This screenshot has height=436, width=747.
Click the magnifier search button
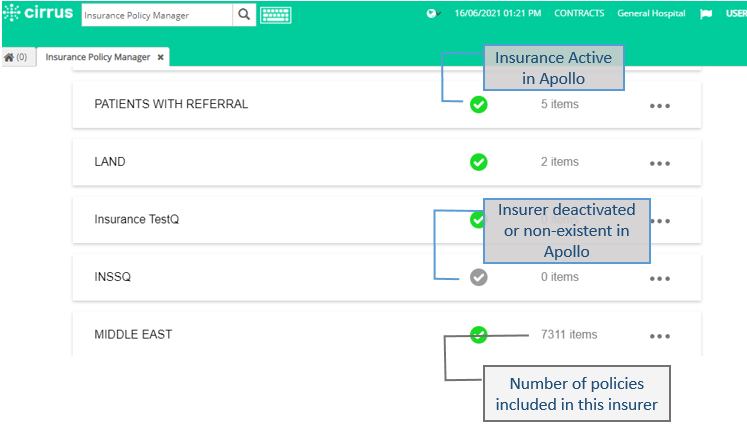(x=244, y=15)
